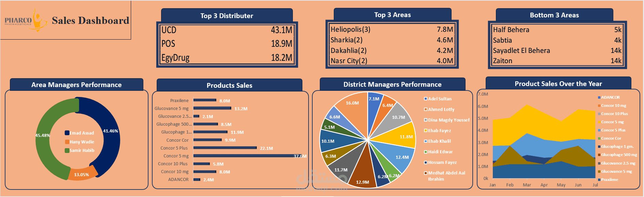644x197 pixels.
Task: Select the EgyDrug distributor name
Action: (175, 58)
